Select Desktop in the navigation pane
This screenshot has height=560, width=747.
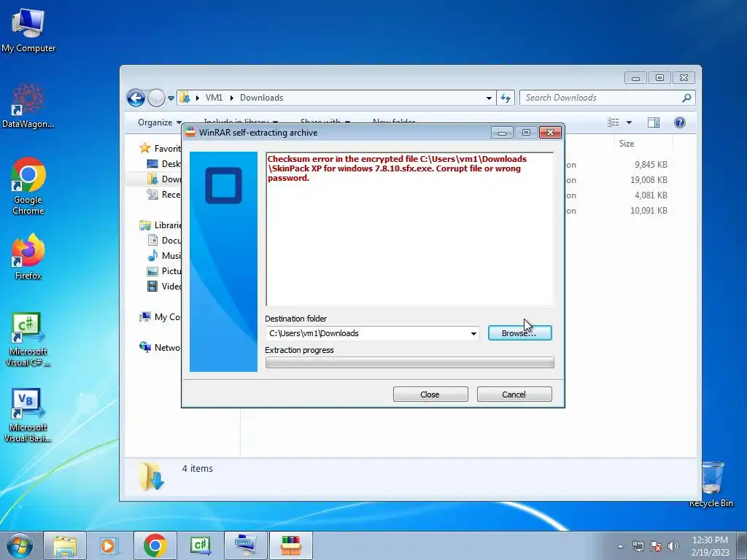[164, 164]
